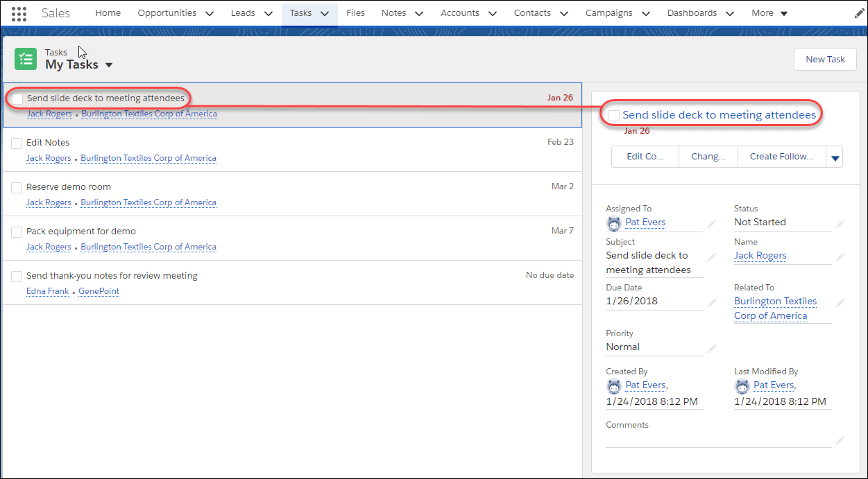Image resolution: width=868 pixels, height=479 pixels.
Task: Open the Accounts tab
Action: [x=460, y=12]
